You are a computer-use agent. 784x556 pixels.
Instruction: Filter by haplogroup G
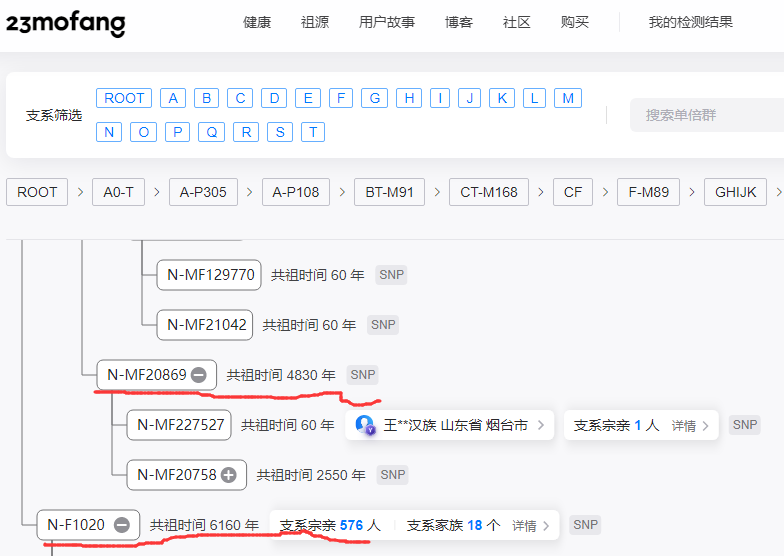tap(374, 98)
